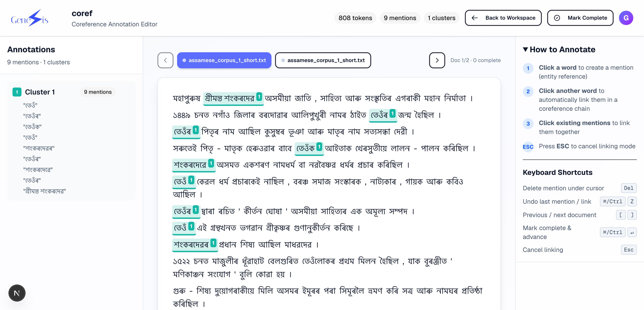Click the word নামঘৰ in the text

pos(447,291)
